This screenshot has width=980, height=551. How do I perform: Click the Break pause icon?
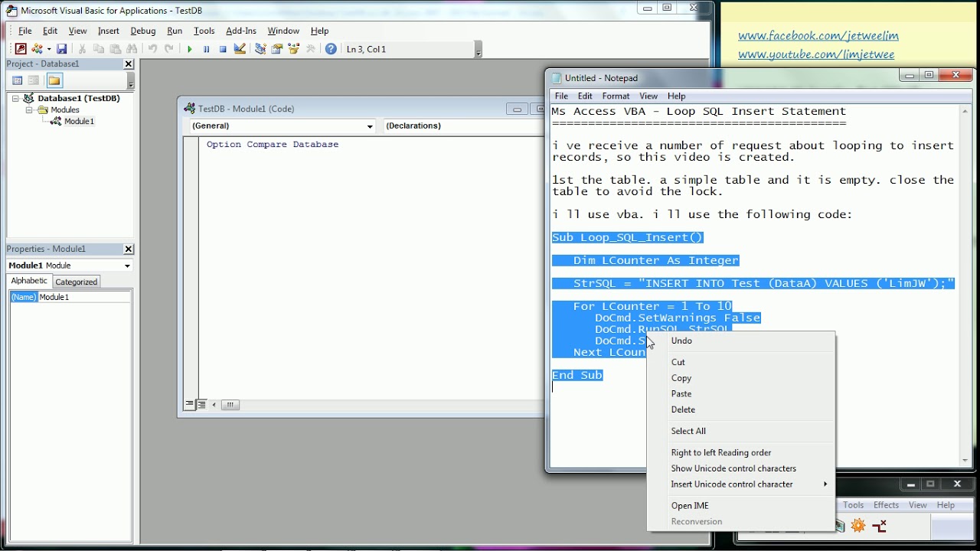[x=206, y=49]
